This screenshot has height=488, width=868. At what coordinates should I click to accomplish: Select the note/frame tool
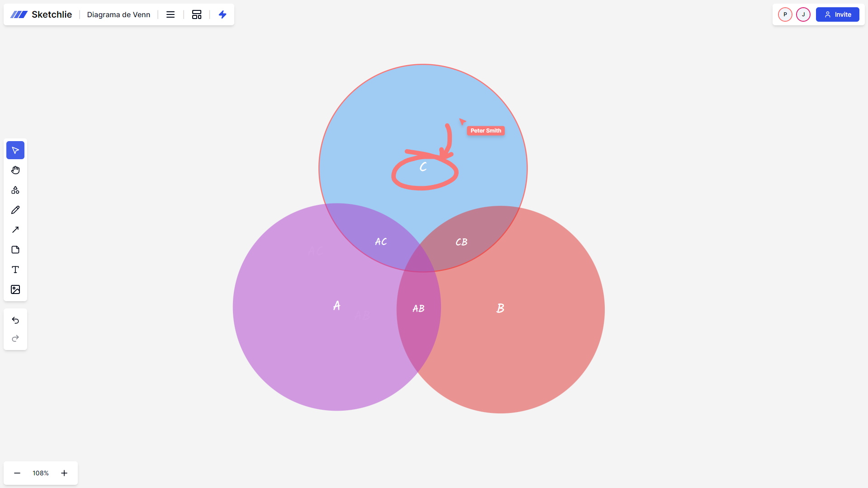click(x=15, y=249)
